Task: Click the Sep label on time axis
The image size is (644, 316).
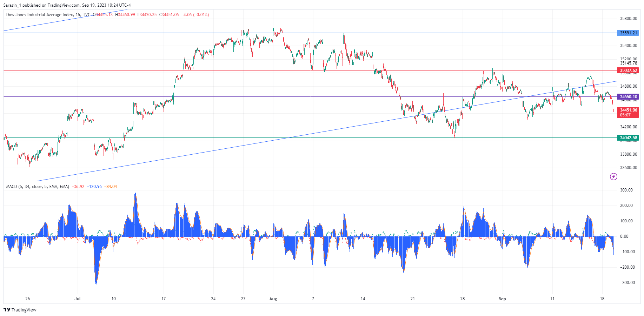Action: (x=503, y=299)
